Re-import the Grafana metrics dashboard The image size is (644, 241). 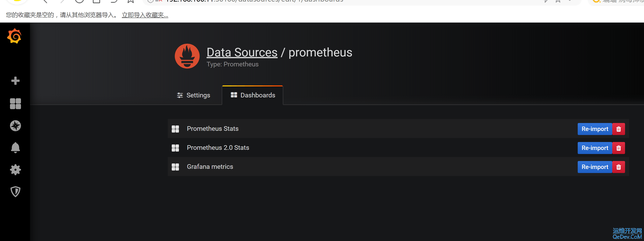click(595, 167)
